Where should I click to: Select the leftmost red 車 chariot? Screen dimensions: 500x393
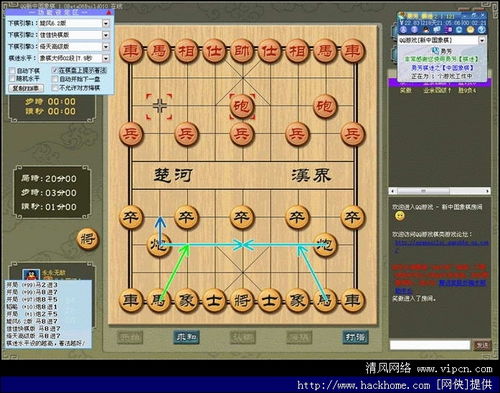pos(131,51)
